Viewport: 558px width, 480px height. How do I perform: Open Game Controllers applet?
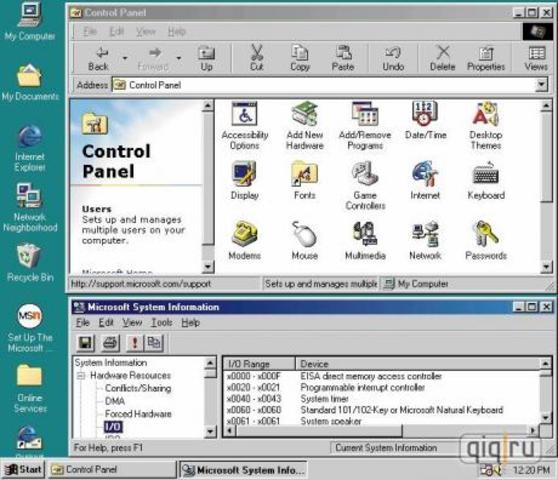click(365, 186)
